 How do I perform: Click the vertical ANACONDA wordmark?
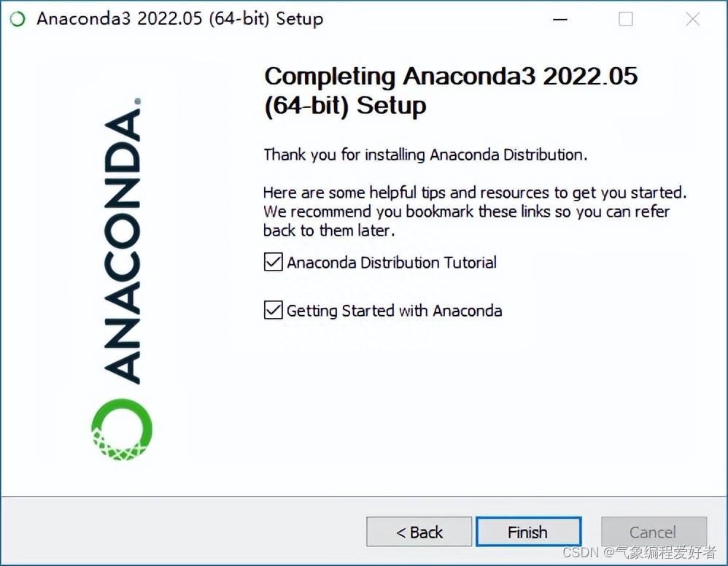(x=122, y=241)
